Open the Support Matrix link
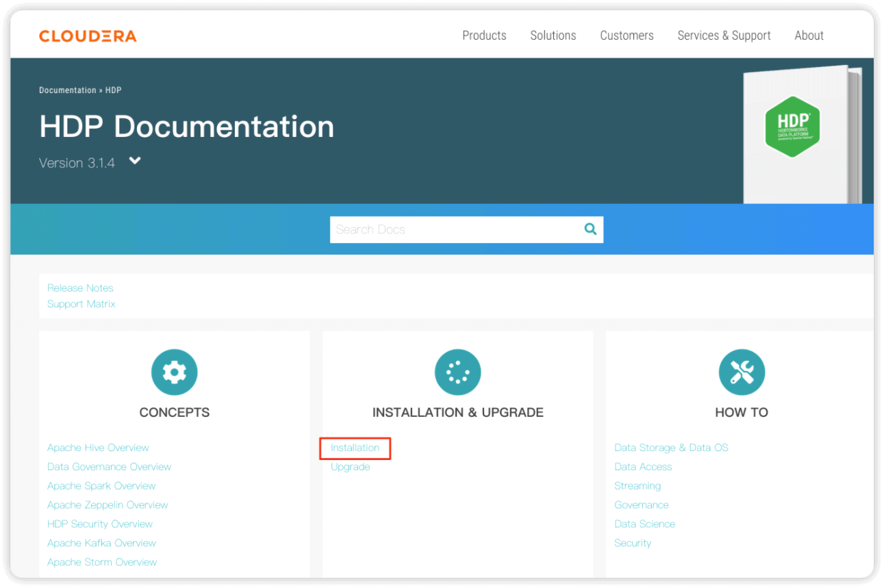Screen dimensions: 884x588 [x=81, y=304]
